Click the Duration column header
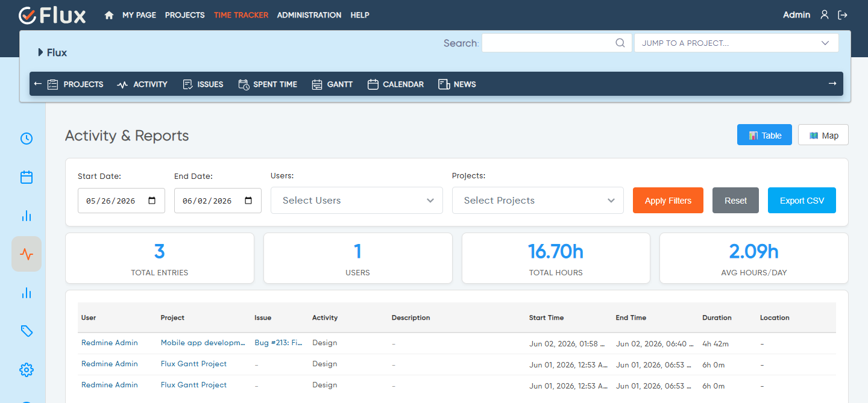 point(717,317)
